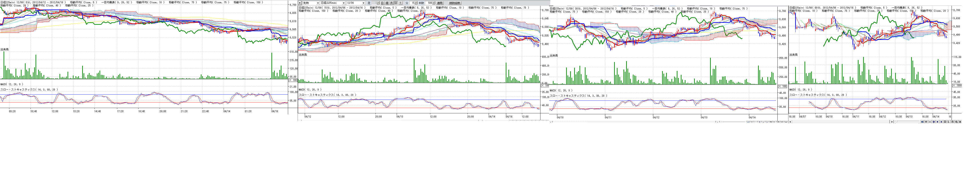The width and height of the screenshot is (980, 170).
Task: Open the 12/06 contract month dropdown
Action: coord(364,3)
